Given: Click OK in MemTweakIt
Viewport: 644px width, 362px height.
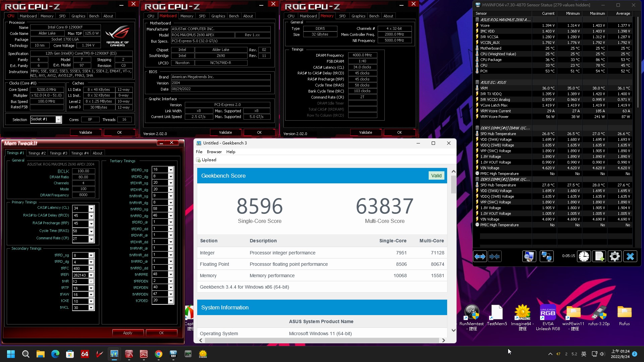Looking at the screenshot, I should (161, 333).
